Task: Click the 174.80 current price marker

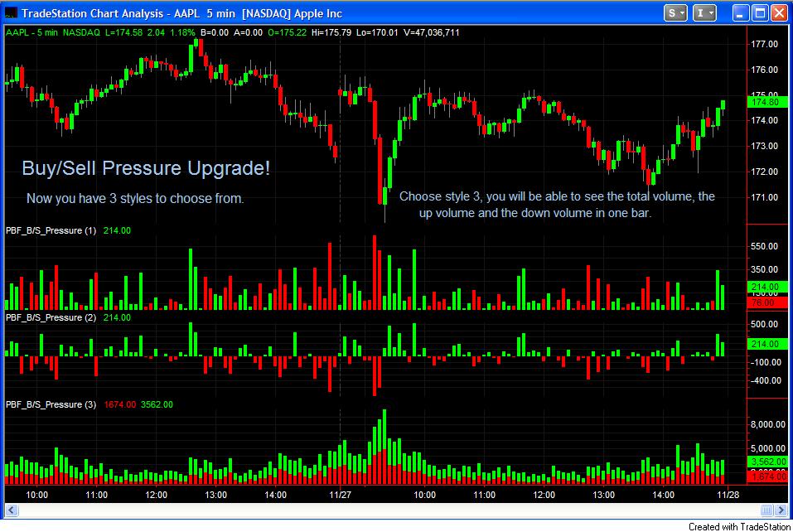Action: click(766, 102)
